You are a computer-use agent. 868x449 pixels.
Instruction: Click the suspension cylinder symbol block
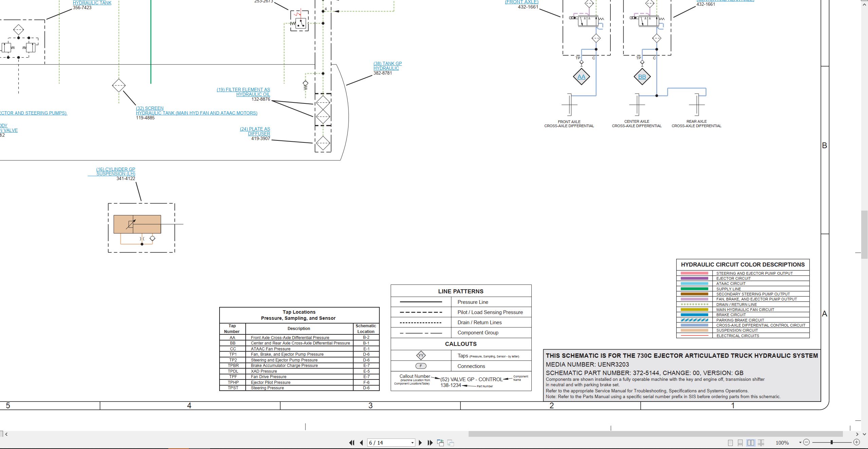(137, 224)
